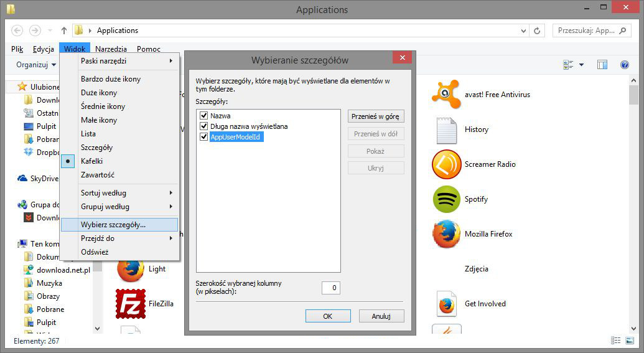Select the History document icon
644x353 pixels.
447,130
